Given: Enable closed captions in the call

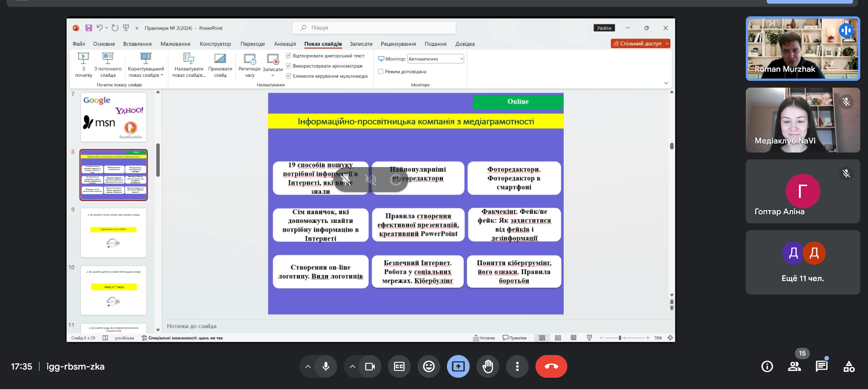Looking at the screenshot, I should tap(399, 366).
